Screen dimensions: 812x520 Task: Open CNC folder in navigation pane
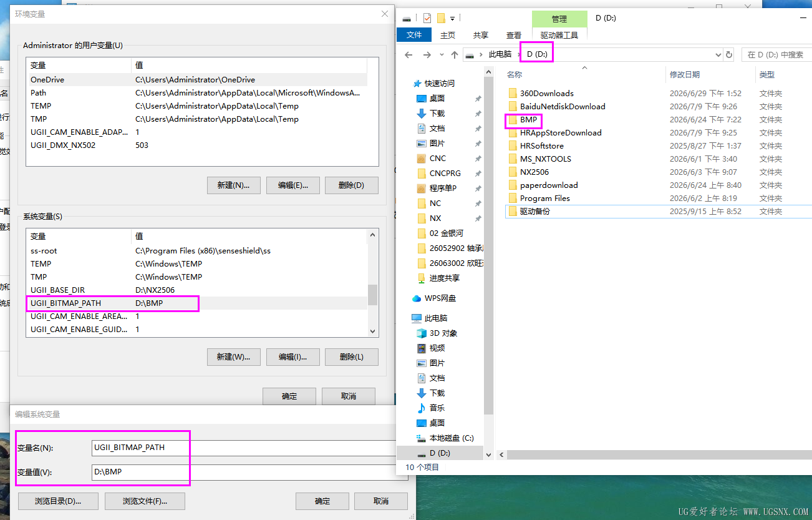[437, 158]
